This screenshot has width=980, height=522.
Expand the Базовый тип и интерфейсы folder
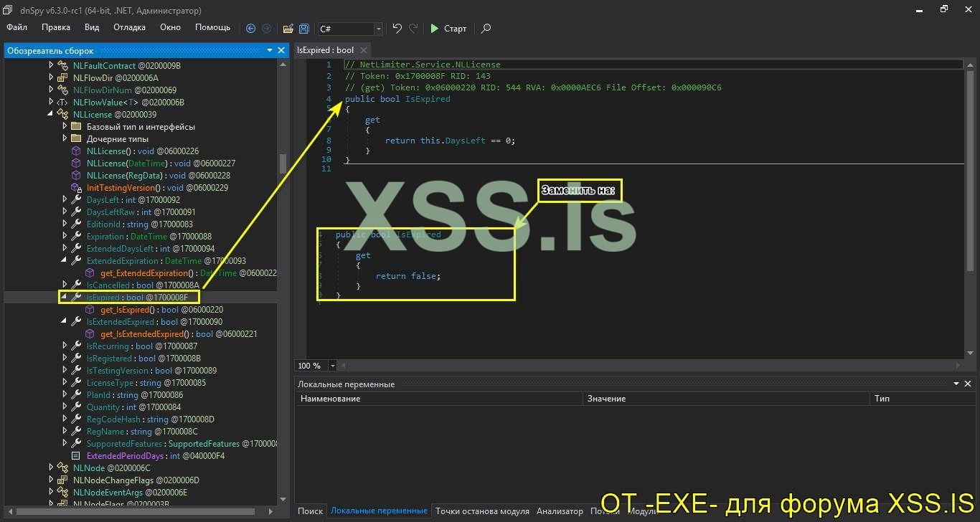65,126
